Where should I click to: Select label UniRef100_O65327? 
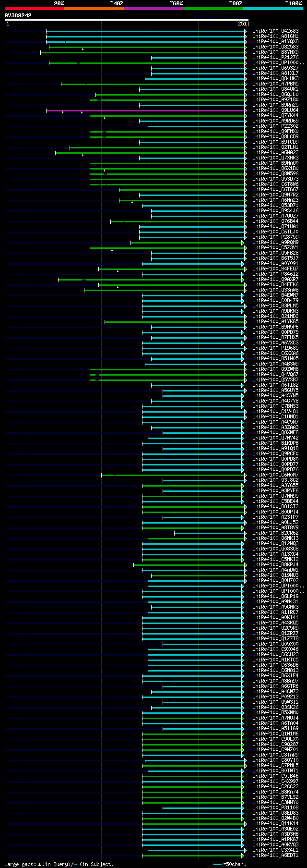(x=275, y=68)
